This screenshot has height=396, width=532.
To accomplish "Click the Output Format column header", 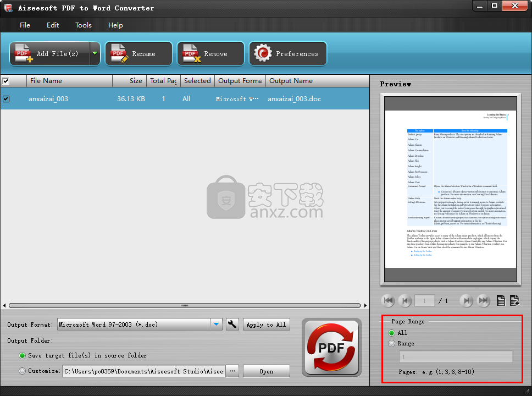I will pos(240,81).
